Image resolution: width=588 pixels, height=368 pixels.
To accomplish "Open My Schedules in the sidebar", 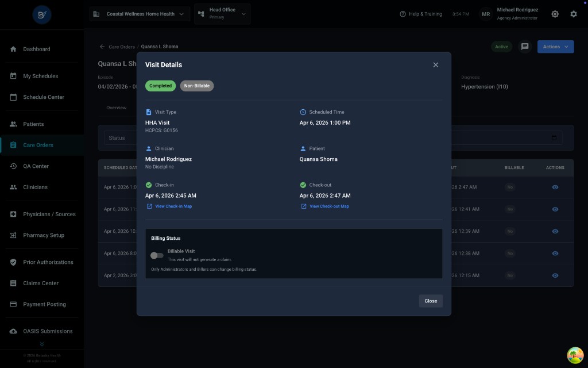I will tap(41, 76).
